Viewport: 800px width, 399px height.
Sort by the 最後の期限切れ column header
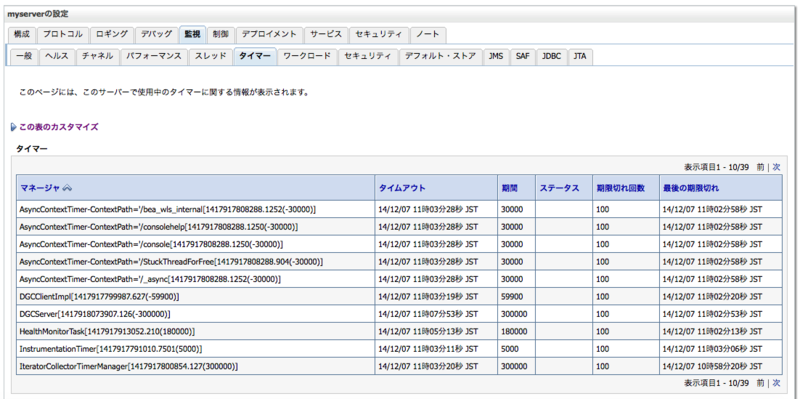(x=691, y=188)
